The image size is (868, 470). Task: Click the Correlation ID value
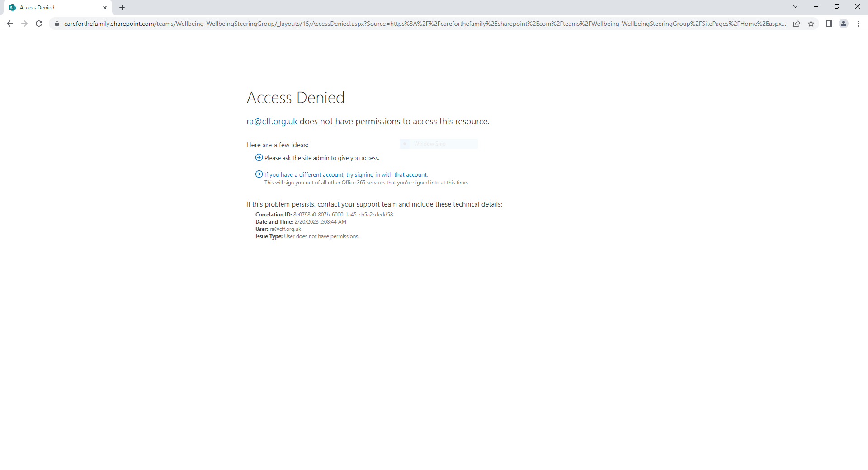(x=343, y=215)
